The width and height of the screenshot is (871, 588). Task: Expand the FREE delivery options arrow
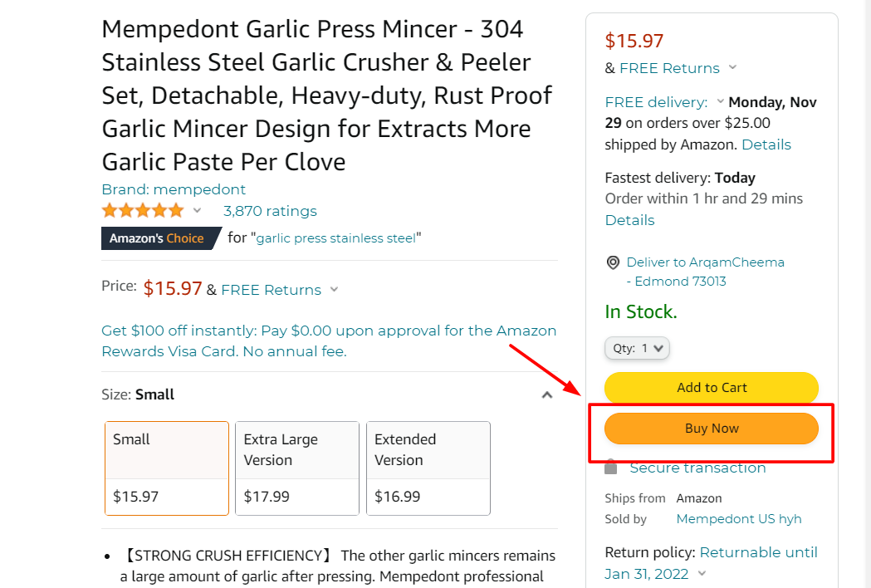click(x=719, y=102)
